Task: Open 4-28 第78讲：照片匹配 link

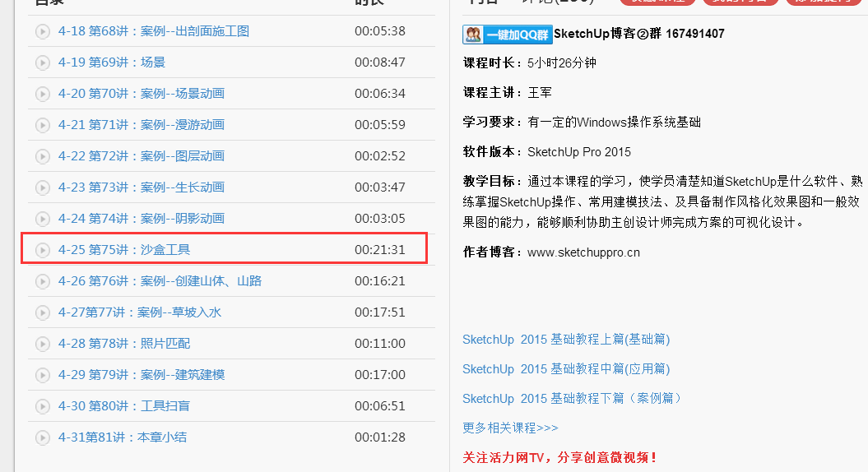Action: coord(124,344)
